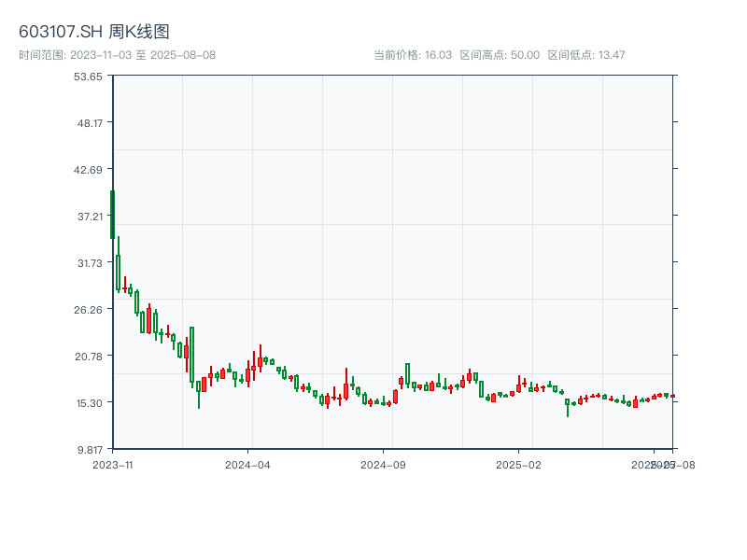
Task: Select the 2023-11 x-axis date label
Action: coord(113,464)
